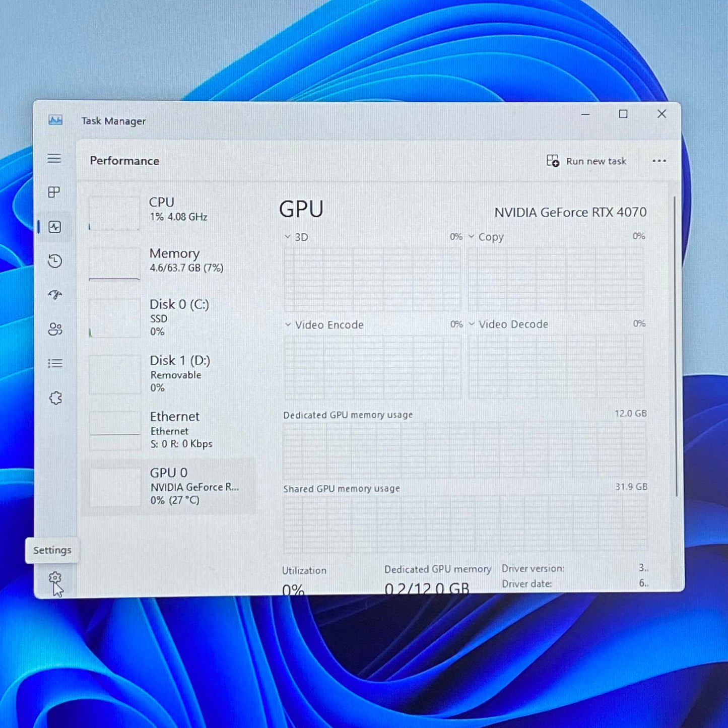Click the Video Encode usage graph
The width and height of the screenshot is (728, 728).
coord(373,367)
